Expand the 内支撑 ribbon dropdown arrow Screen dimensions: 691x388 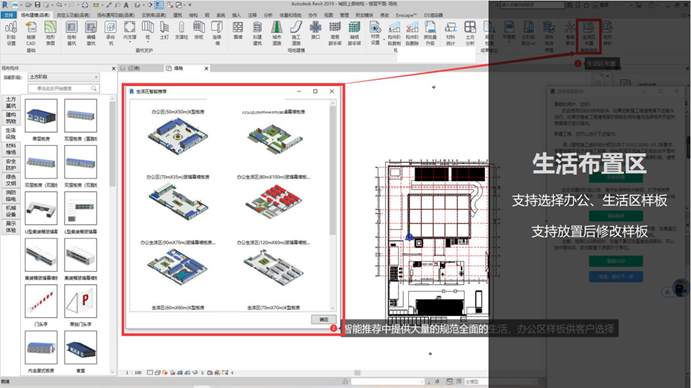[129, 42]
